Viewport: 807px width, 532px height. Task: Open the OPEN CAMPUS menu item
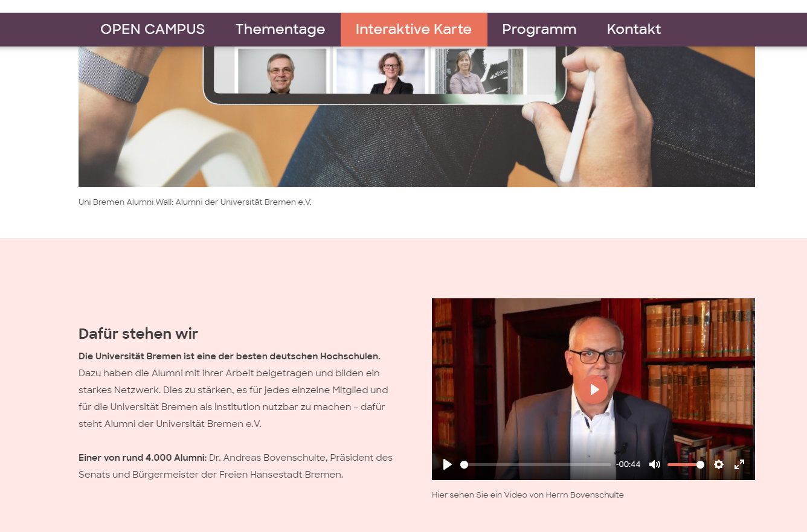coord(152,29)
